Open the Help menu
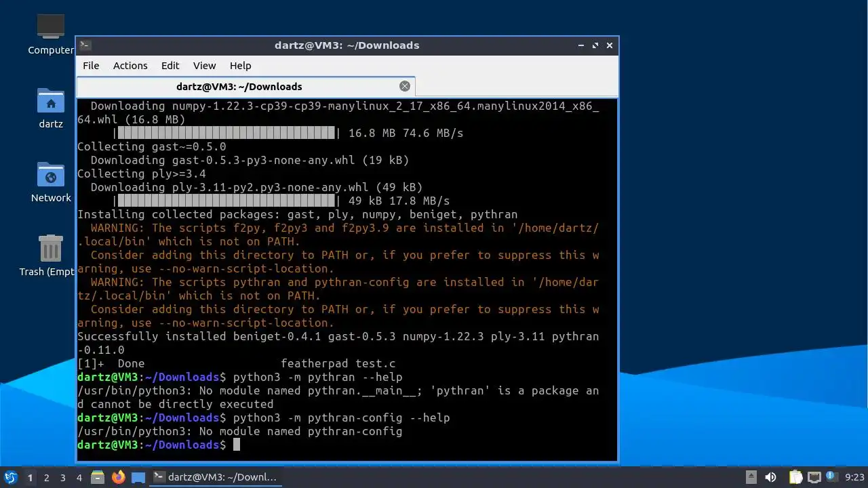Viewport: 868px width, 488px height. [240, 66]
